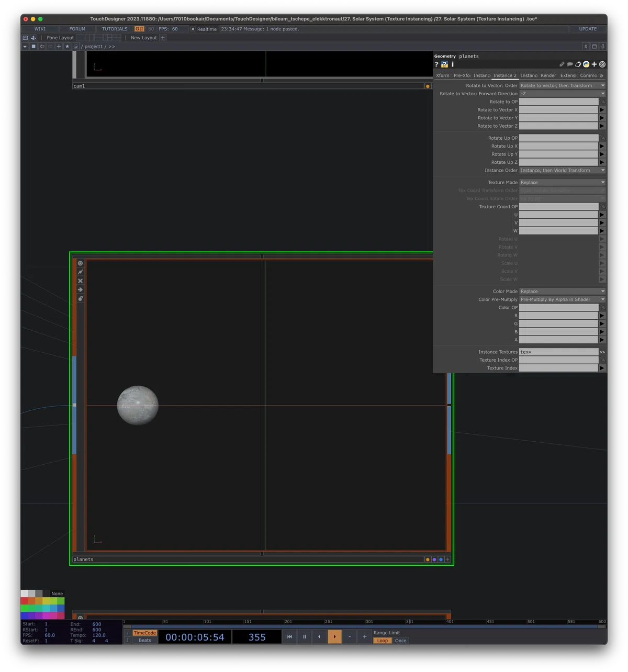Toggle the orange power O|I button
The image size is (628, 672).
click(x=139, y=29)
